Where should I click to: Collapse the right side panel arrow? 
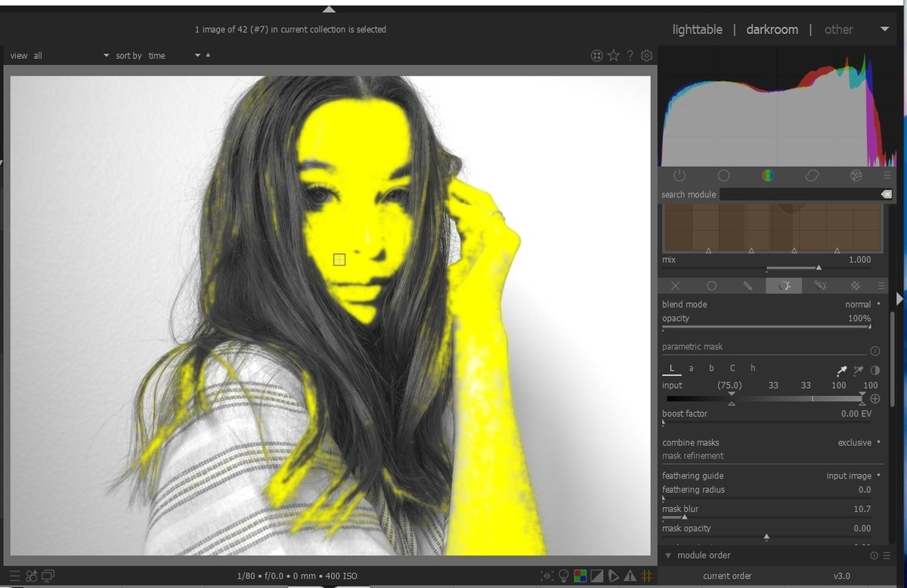899,299
